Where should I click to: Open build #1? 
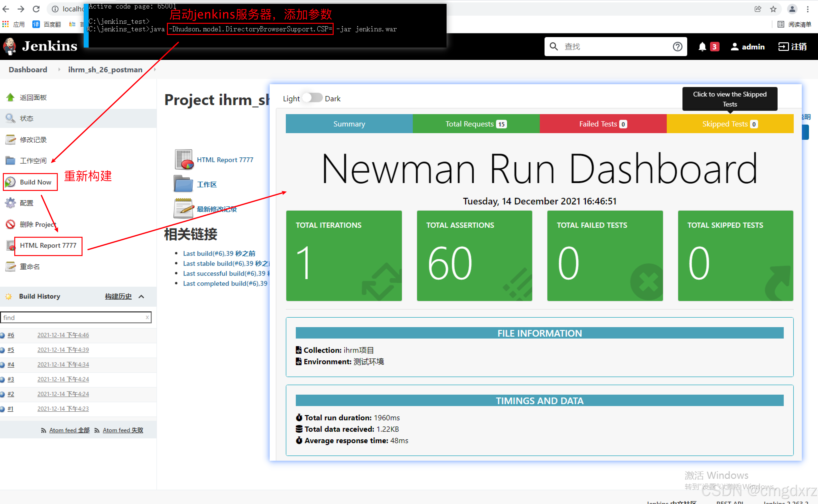10,409
